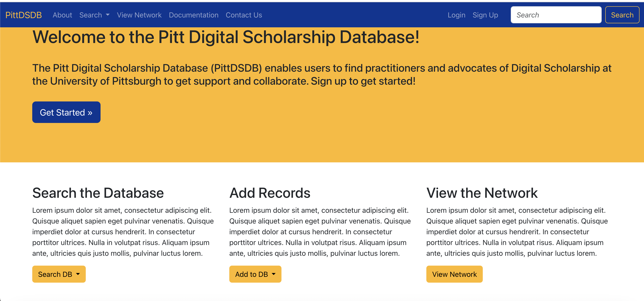Viewport: 644px width, 301px height.
Task: Click the Search submit icon button
Action: point(622,15)
